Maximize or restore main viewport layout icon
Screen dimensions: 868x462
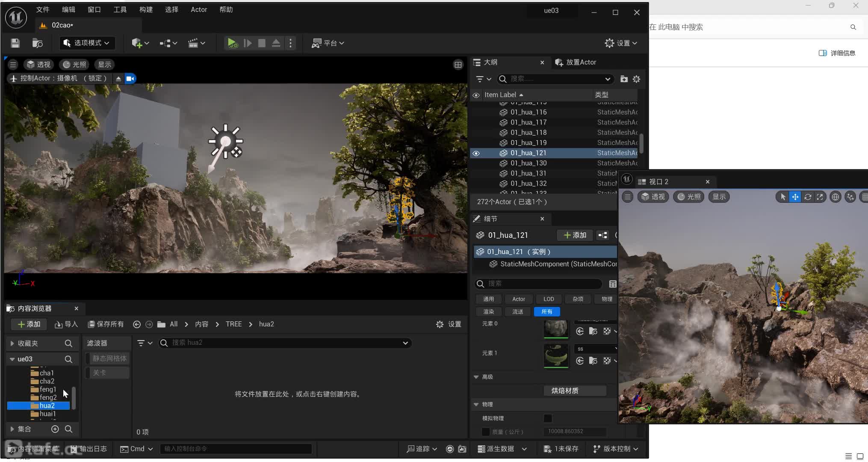(458, 65)
